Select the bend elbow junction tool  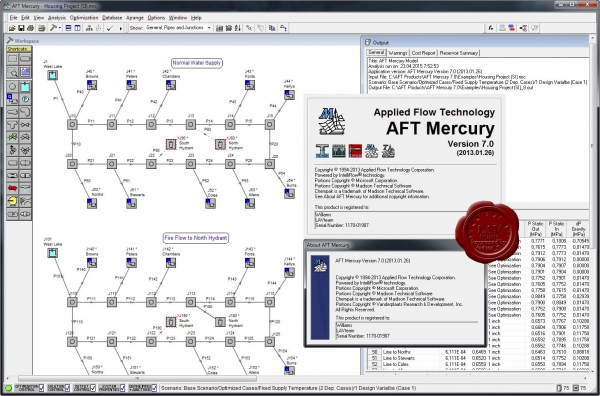point(25,112)
